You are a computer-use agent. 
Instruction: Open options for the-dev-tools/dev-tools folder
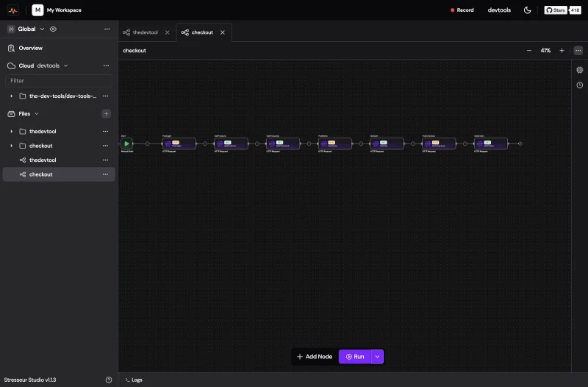(x=105, y=96)
